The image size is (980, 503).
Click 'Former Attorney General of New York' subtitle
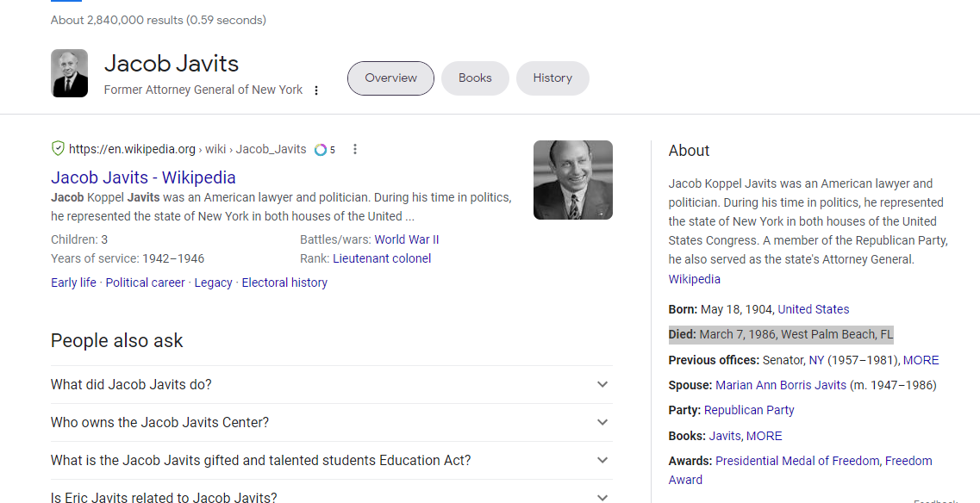tap(203, 90)
